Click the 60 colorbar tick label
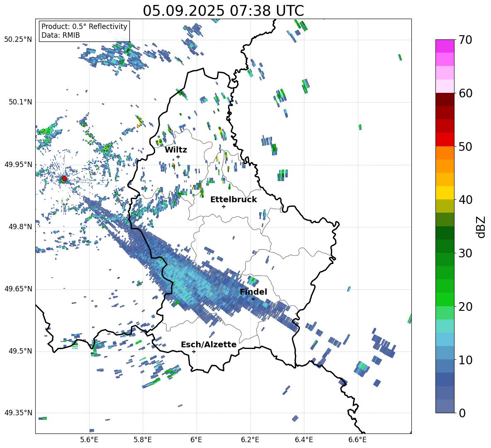The height and width of the screenshot is (448, 491). (465, 93)
